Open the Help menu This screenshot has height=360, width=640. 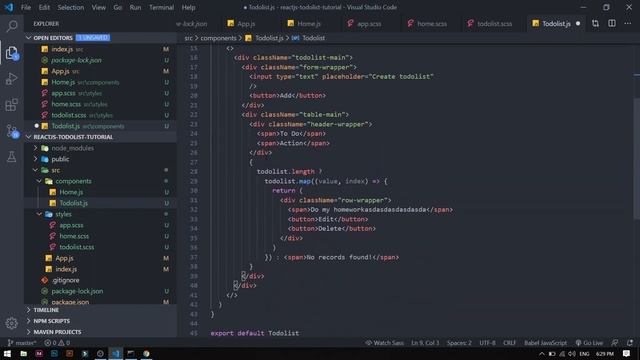click(x=188, y=7)
